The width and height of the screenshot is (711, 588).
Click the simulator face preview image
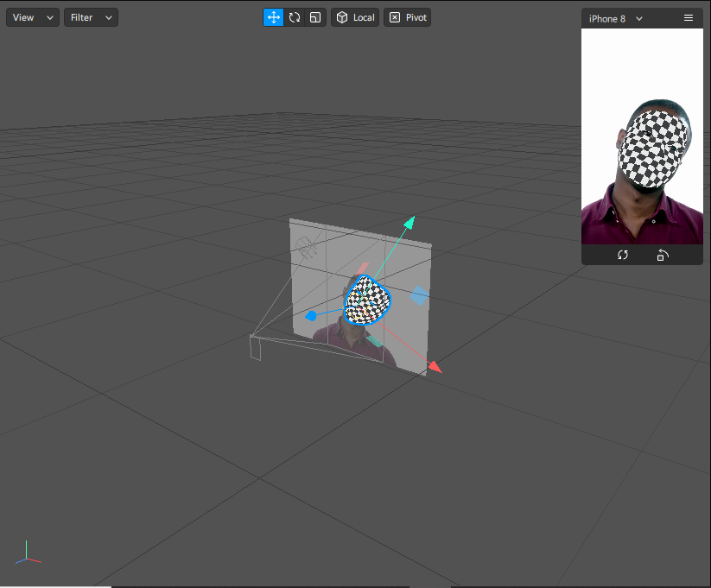(x=642, y=136)
